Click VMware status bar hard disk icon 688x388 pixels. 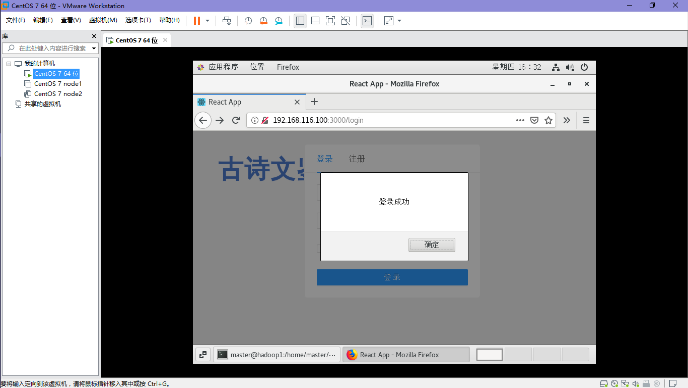604,384
